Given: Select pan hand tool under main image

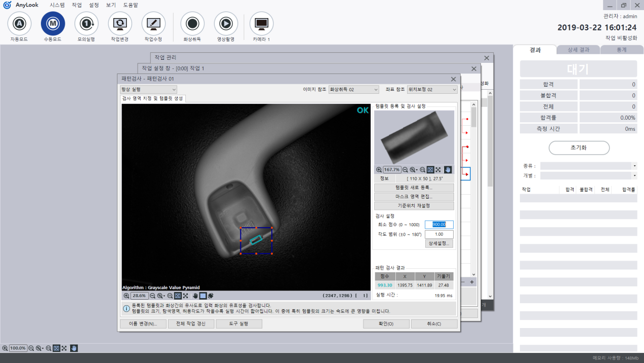Looking at the screenshot, I should pyautogui.click(x=195, y=296).
